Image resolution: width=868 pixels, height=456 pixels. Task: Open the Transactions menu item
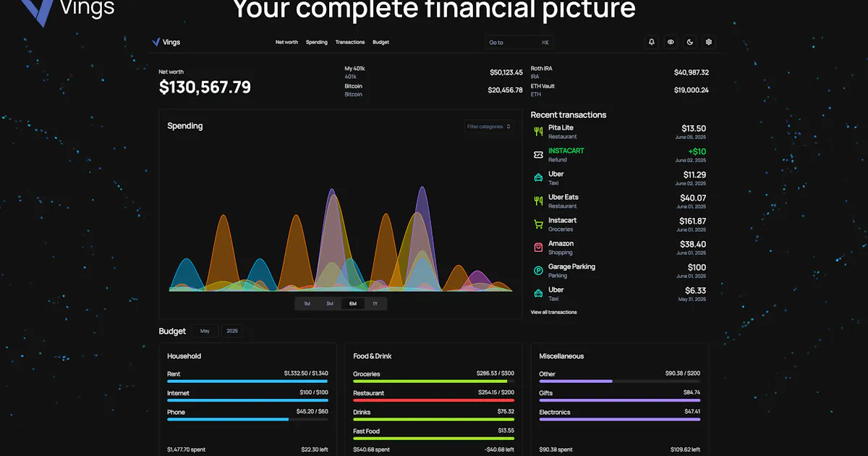tap(350, 42)
